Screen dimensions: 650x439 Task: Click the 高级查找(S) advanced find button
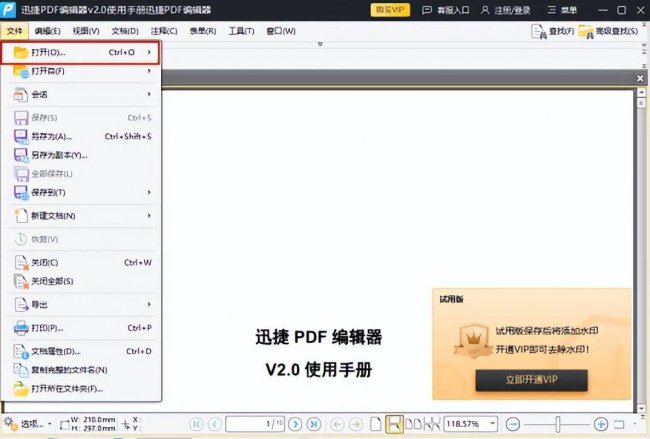608,31
